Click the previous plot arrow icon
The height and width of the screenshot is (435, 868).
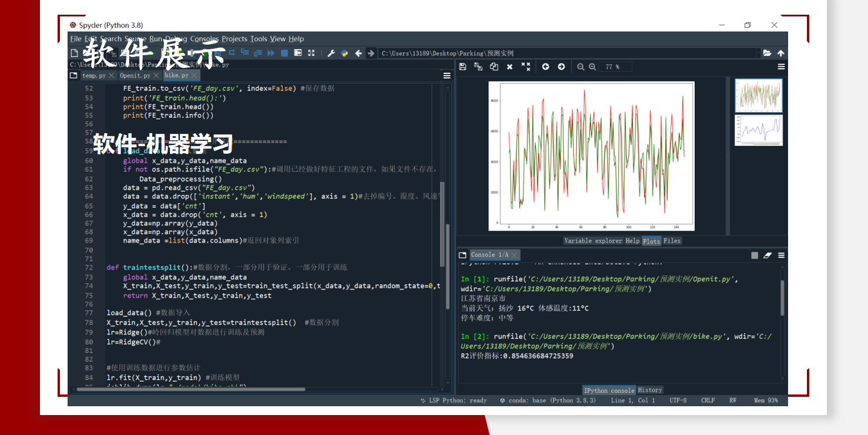pos(545,67)
